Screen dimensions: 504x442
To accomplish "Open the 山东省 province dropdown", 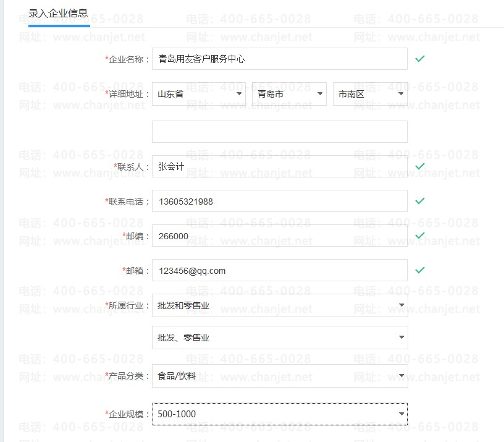I will pos(198,94).
